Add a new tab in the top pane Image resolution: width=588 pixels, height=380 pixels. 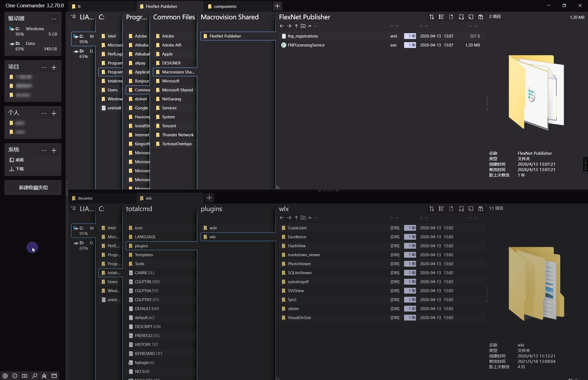pyautogui.click(x=277, y=6)
